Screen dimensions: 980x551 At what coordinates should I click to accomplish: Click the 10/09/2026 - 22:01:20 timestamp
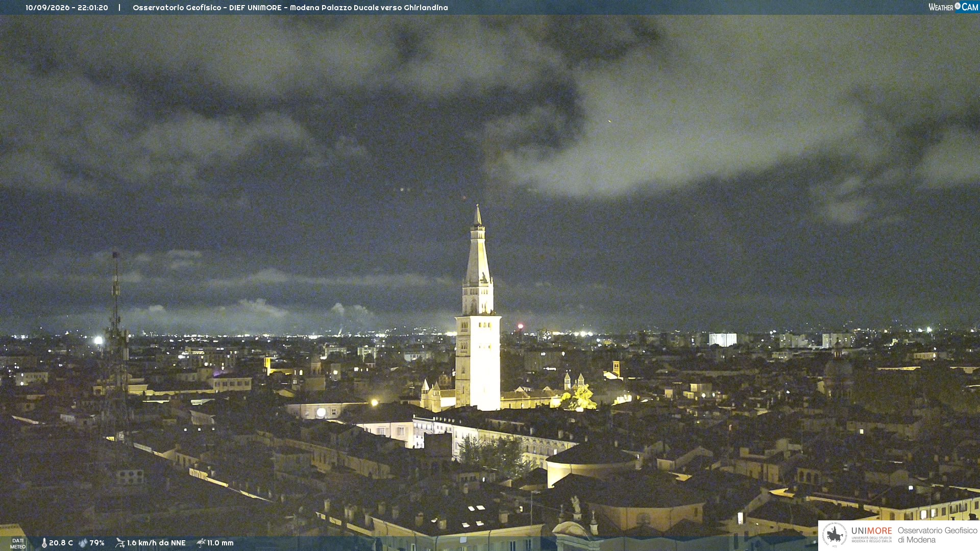[67, 8]
